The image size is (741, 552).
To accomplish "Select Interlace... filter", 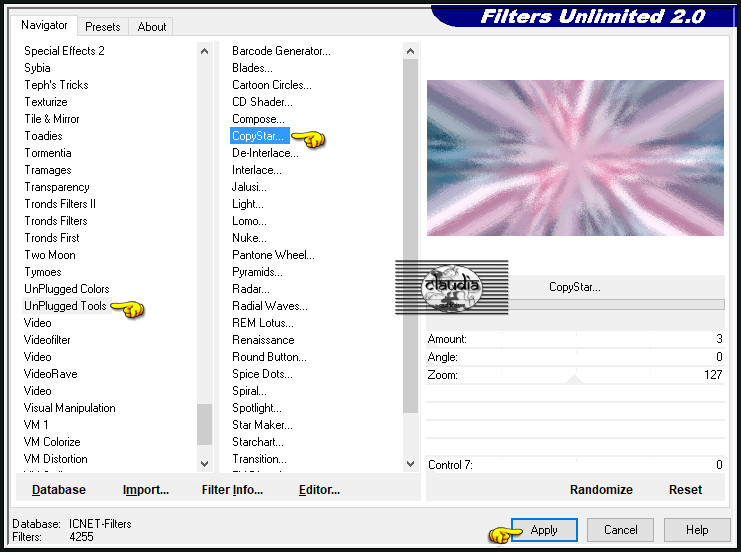I will click(257, 170).
